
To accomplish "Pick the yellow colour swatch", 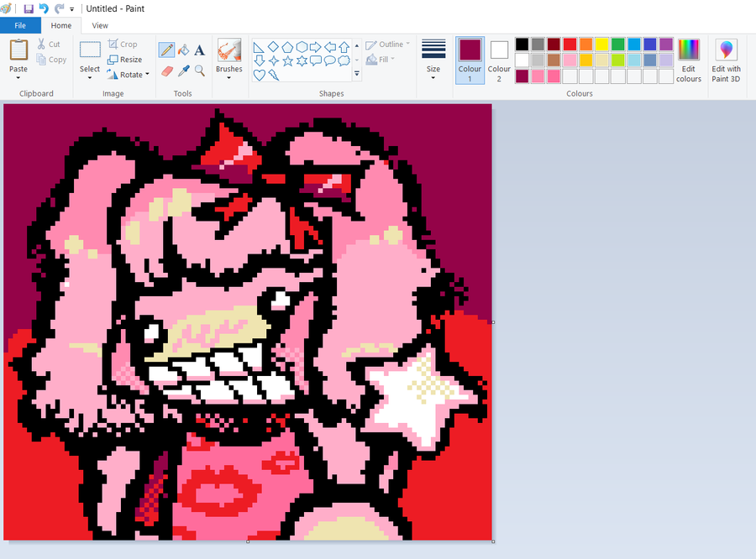I will [x=601, y=44].
